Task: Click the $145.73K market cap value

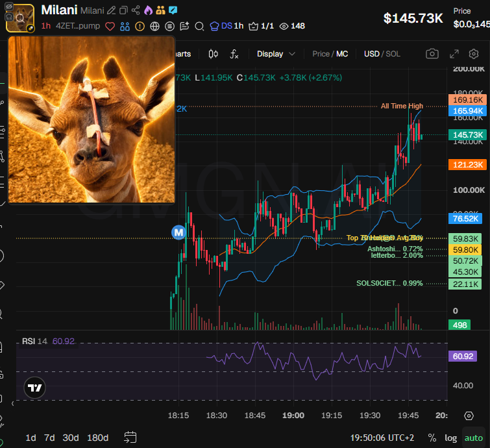Action: click(x=413, y=18)
